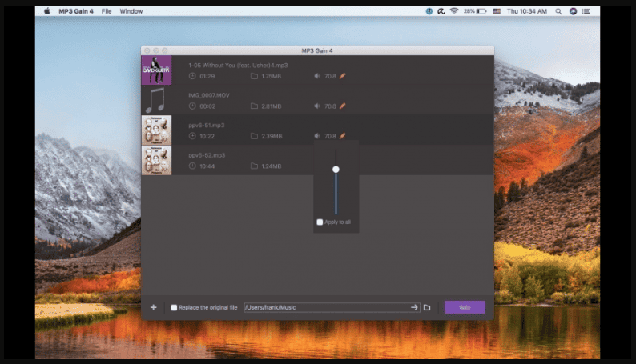Select file name ppv6-52.mp3

pyautogui.click(x=207, y=155)
